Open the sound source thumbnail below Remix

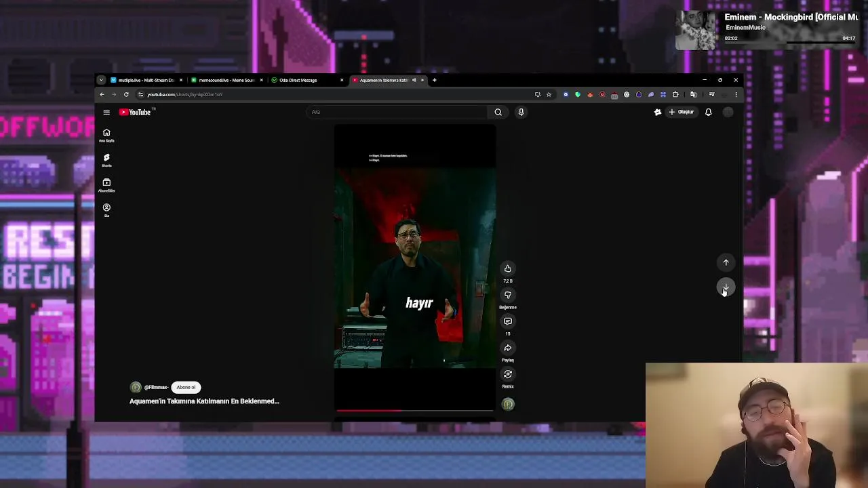[x=508, y=404]
